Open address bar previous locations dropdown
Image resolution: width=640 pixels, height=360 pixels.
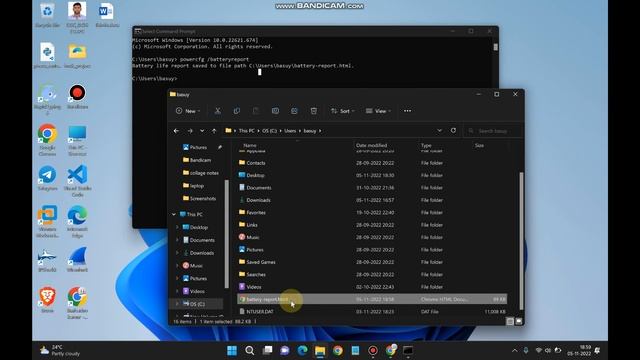[439, 131]
